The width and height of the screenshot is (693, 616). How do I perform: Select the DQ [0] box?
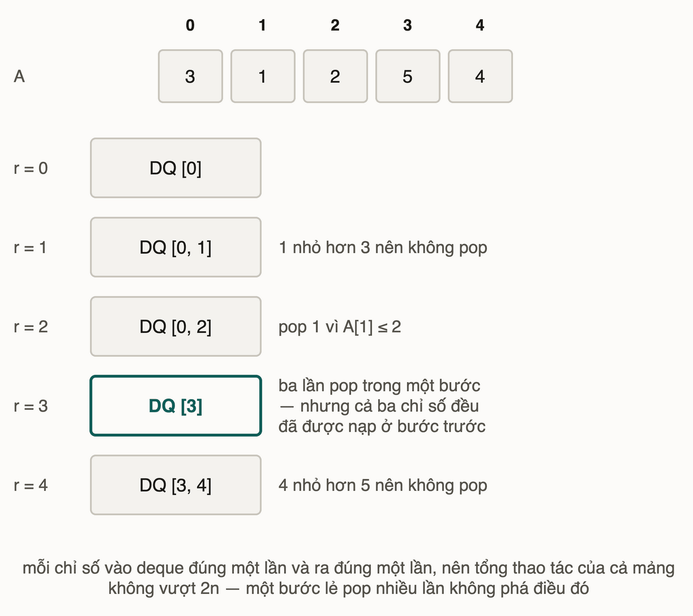coord(176,168)
